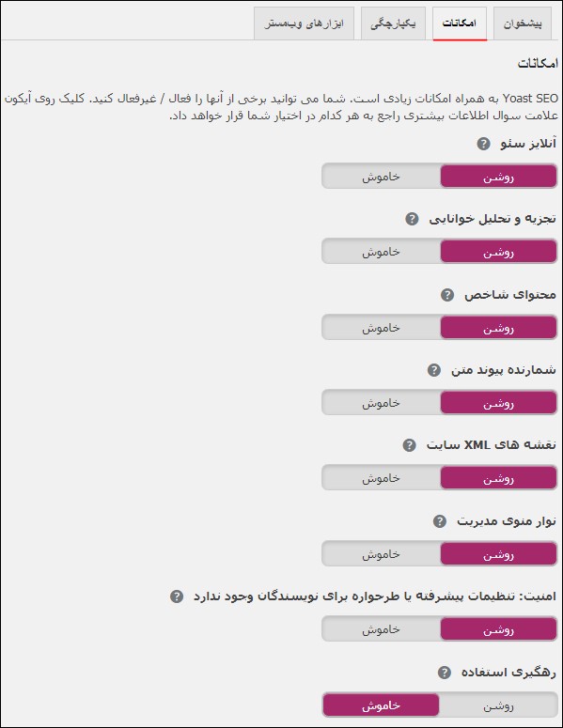This screenshot has width=563, height=728.
Task: Show help for نوار منوی مدیریت
Action: (440, 521)
